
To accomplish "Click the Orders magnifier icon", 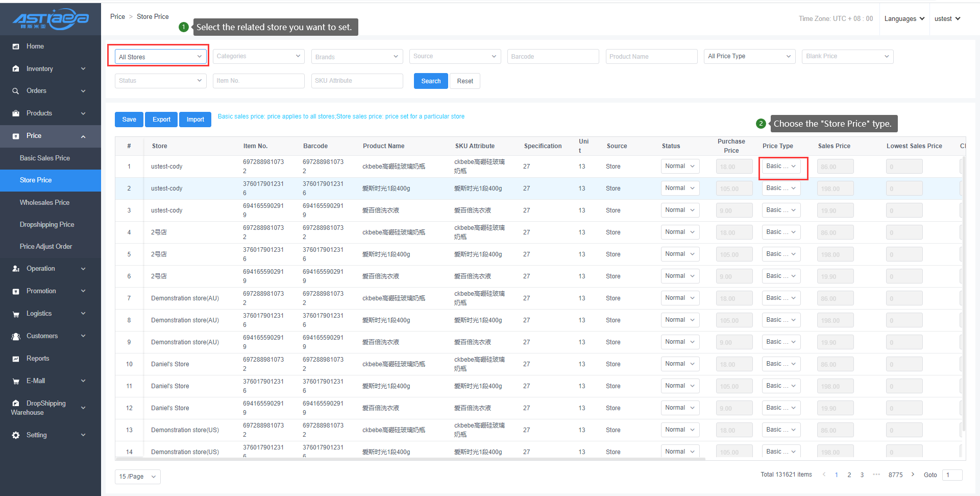I will 16,91.
